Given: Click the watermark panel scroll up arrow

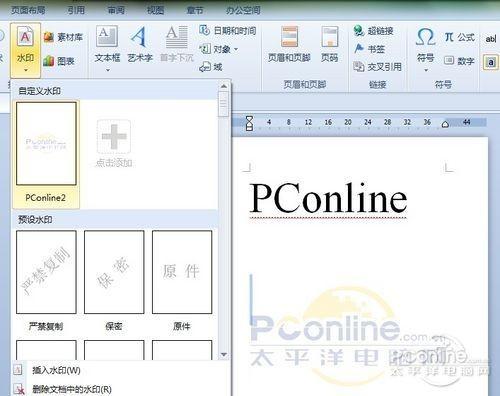Looking at the screenshot, I should click(x=224, y=86).
